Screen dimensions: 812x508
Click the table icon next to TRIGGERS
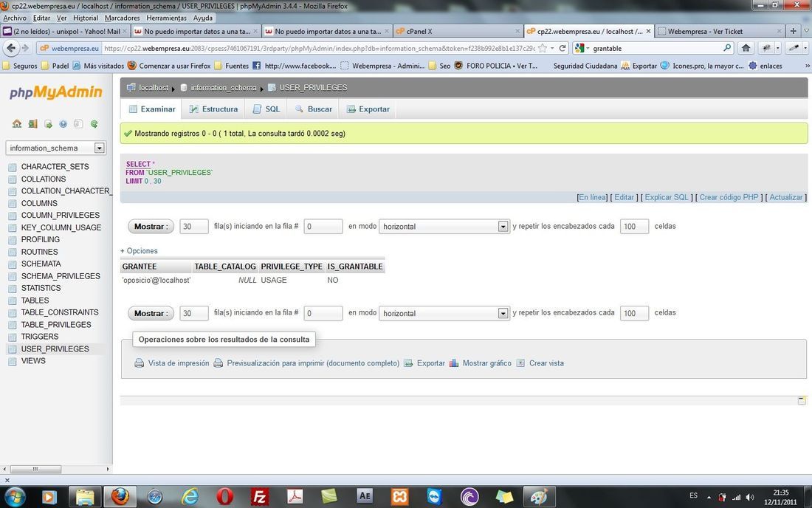tap(13, 337)
